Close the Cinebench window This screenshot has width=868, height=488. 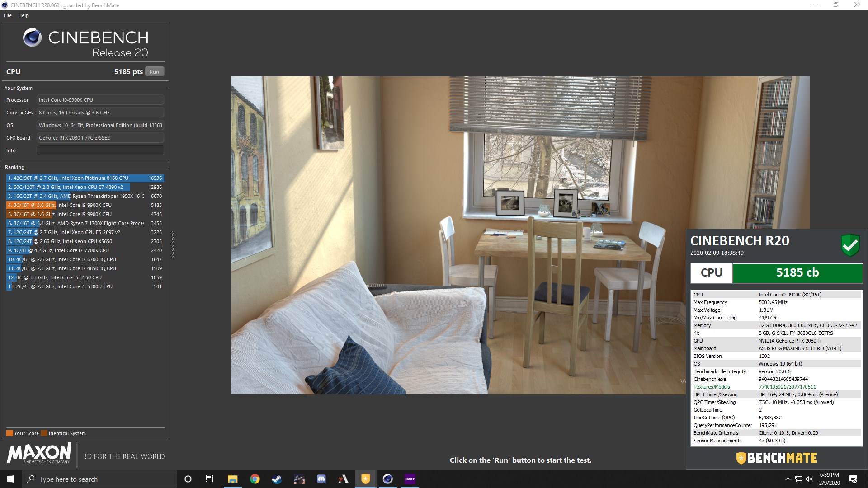[857, 5]
